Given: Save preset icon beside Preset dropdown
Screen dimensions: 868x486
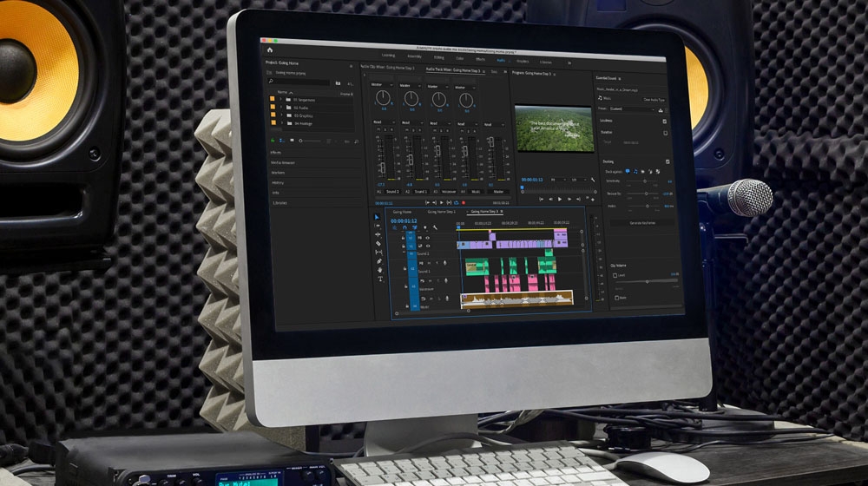Looking at the screenshot, I should coord(661,110).
